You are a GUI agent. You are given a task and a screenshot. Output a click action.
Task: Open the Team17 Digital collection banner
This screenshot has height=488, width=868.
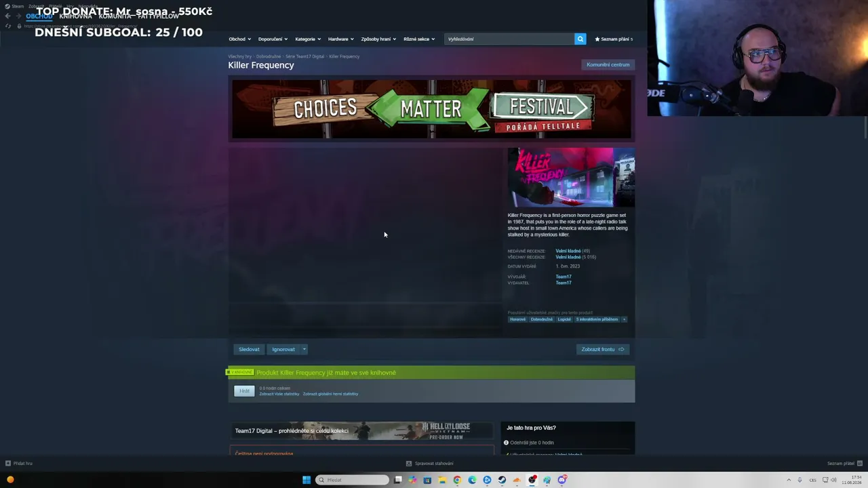tap(361, 430)
